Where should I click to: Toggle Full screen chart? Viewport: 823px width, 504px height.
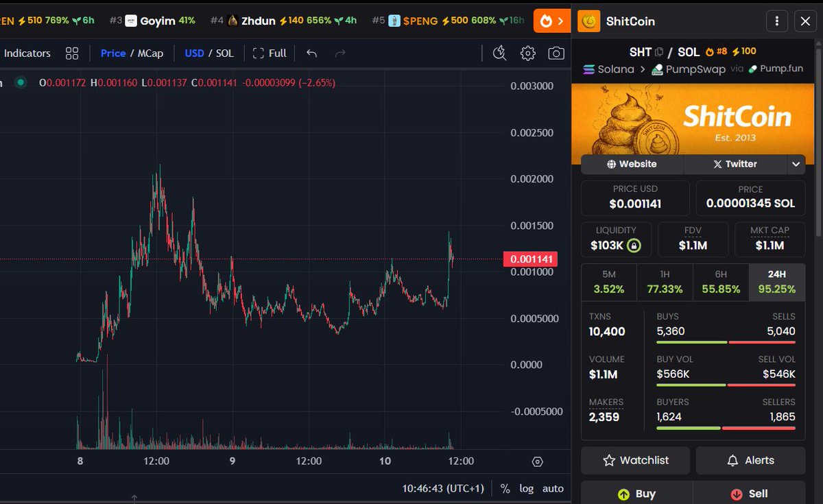pos(270,53)
